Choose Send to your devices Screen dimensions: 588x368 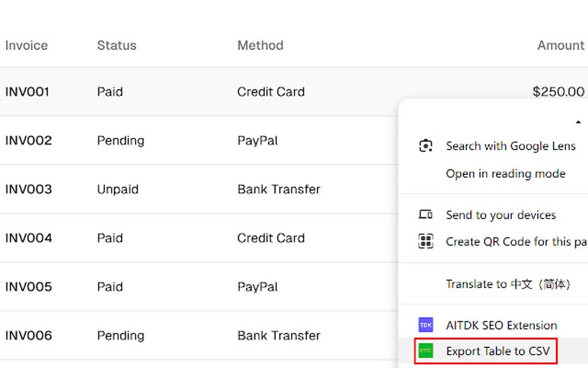coord(500,215)
